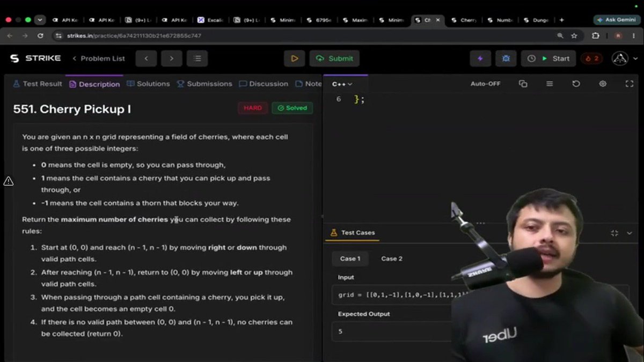Screen dimensions: 644x362
Task: Open the Submissions tab
Action: click(x=204, y=84)
